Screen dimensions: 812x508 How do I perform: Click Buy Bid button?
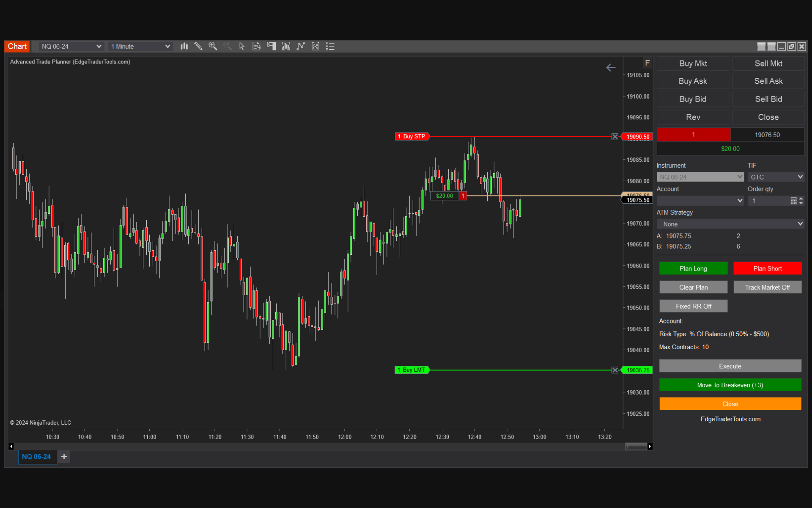[693, 99]
